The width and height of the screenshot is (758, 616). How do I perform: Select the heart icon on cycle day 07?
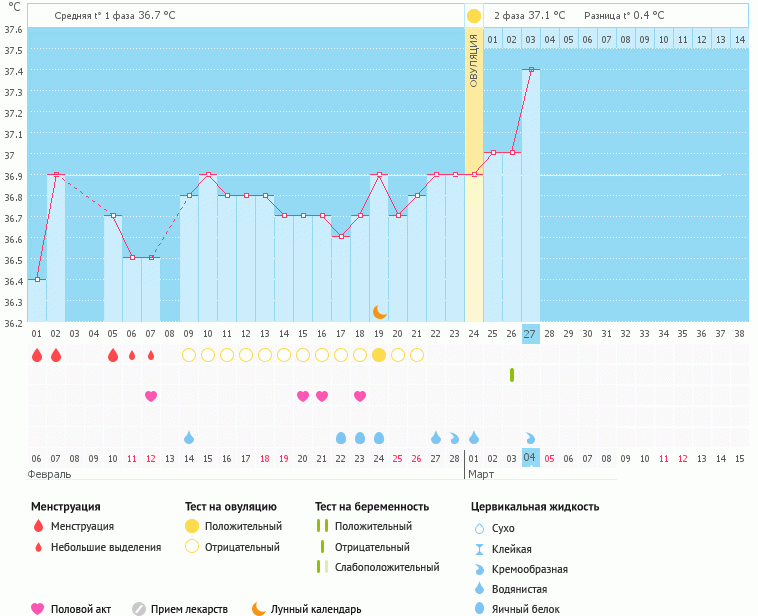pyautogui.click(x=151, y=396)
